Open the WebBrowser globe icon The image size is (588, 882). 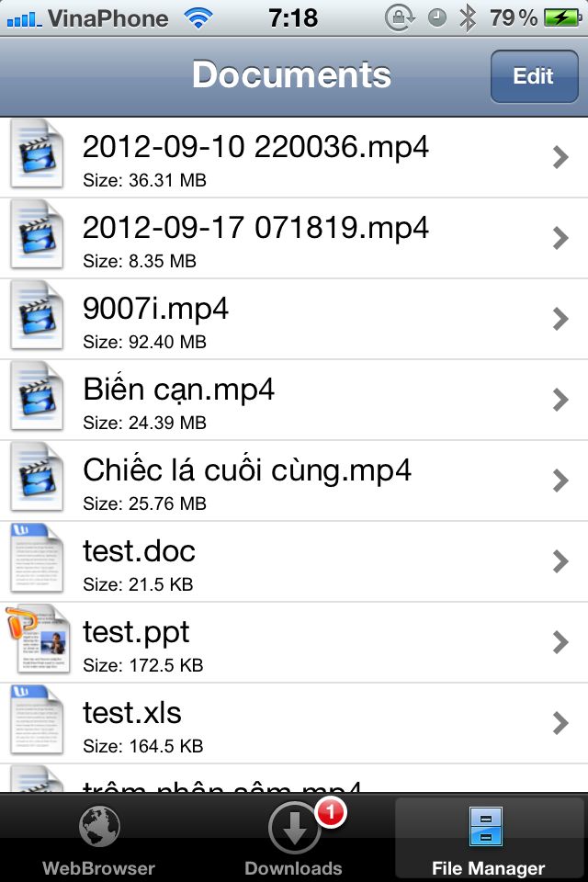[x=99, y=826]
